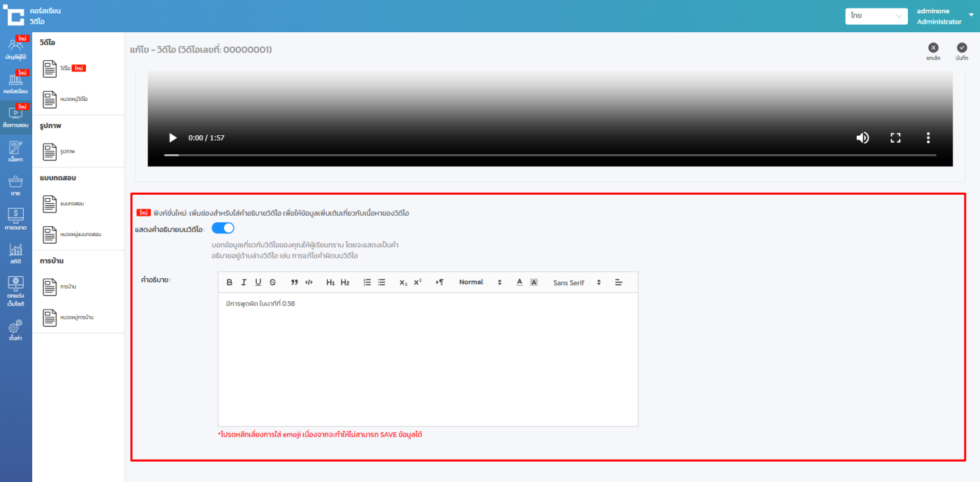
Task: Mute the video using the volume icon
Action: [862, 138]
